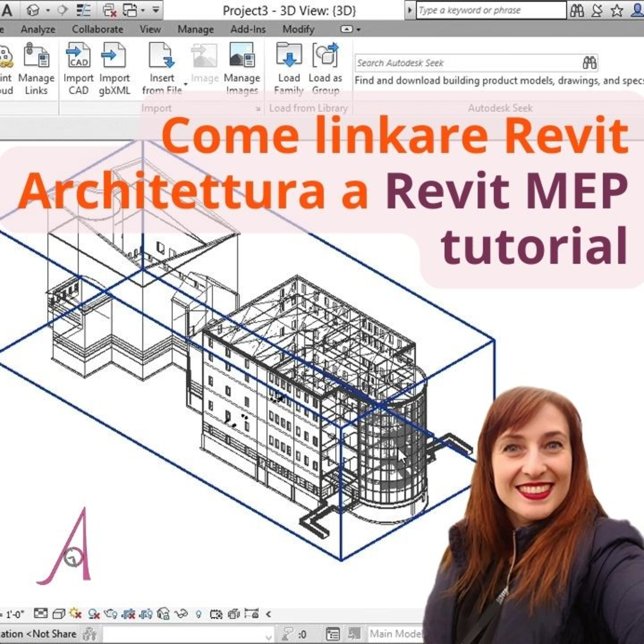Open the Visual Style cube icon
Image resolution: width=644 pixels, height=644 pixels.
pyautogui.click(x=59, y=614)
